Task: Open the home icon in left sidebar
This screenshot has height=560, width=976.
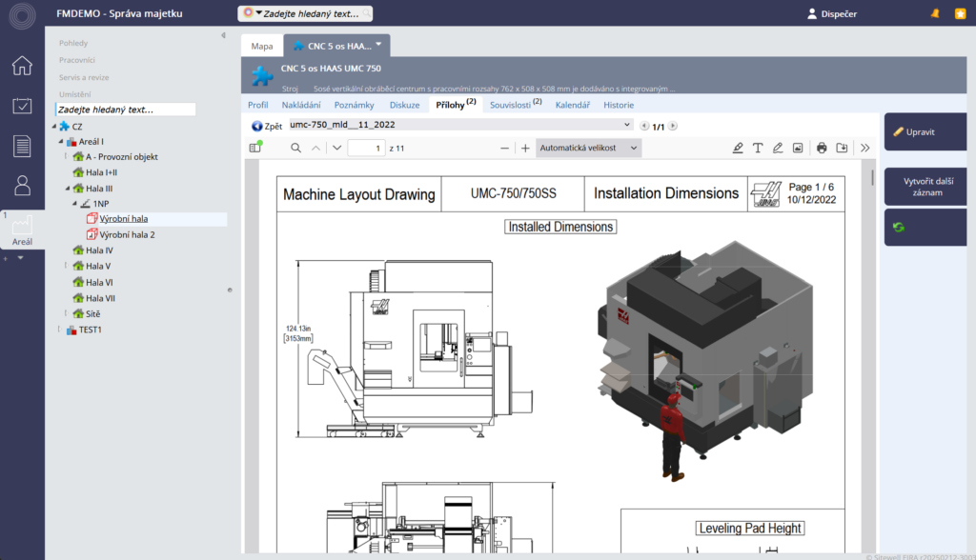Action: [22, 66]
